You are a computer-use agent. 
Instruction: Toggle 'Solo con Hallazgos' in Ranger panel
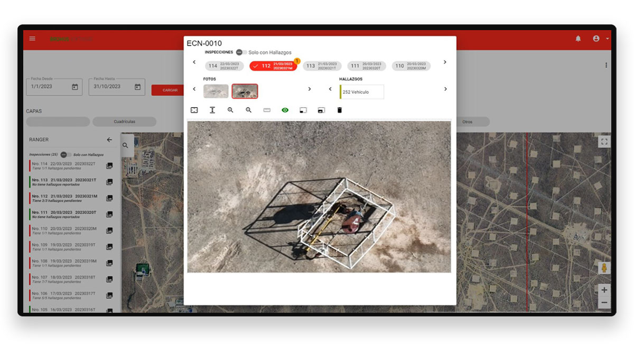(x=66, y=154)
